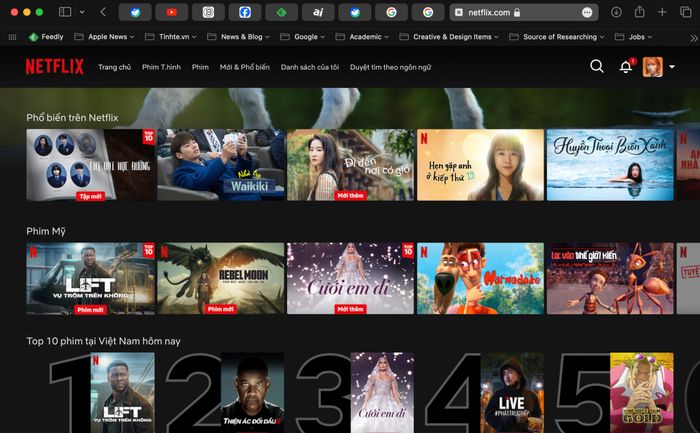
Task: Open the notifications bell
Action: click(x=626, y=67)
